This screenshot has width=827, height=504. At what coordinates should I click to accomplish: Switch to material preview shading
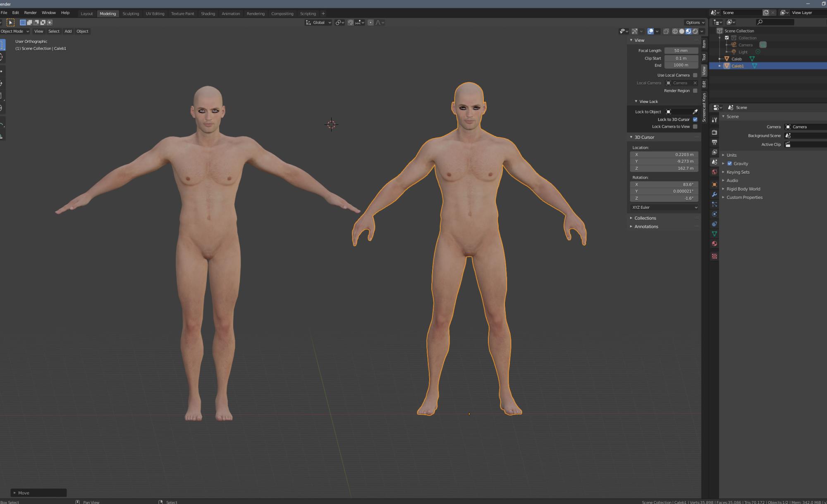pos(688,31)
